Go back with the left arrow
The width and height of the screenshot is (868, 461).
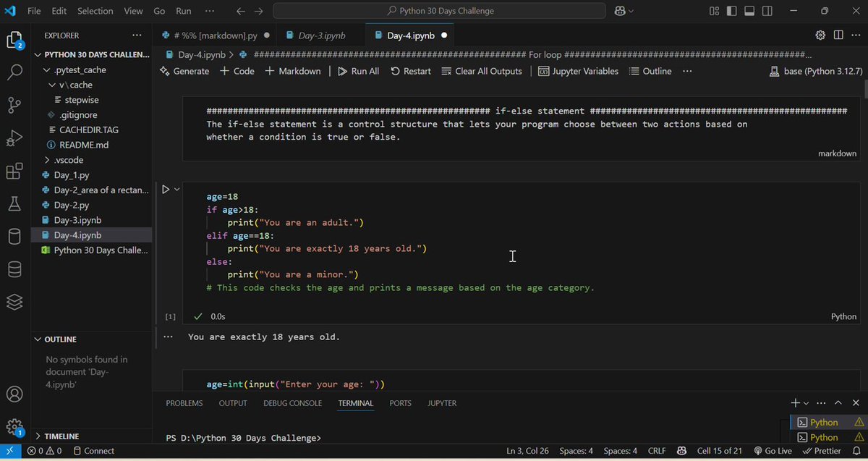point(241,11)
